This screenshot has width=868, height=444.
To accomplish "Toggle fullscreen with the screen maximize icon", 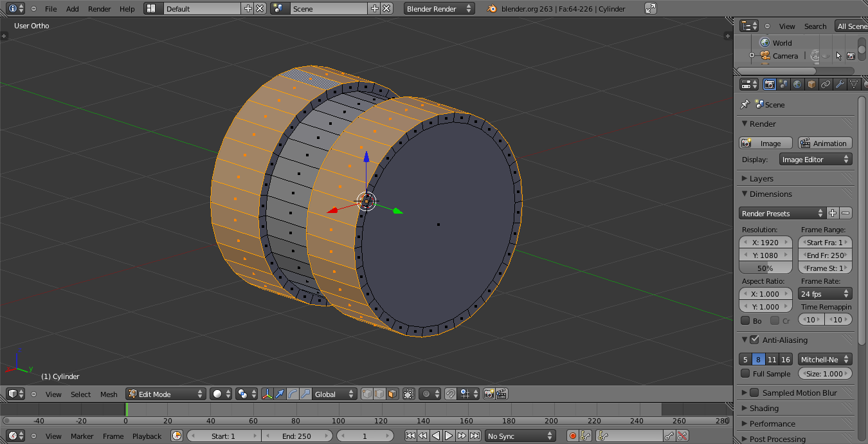I will (x=651, y=8).
